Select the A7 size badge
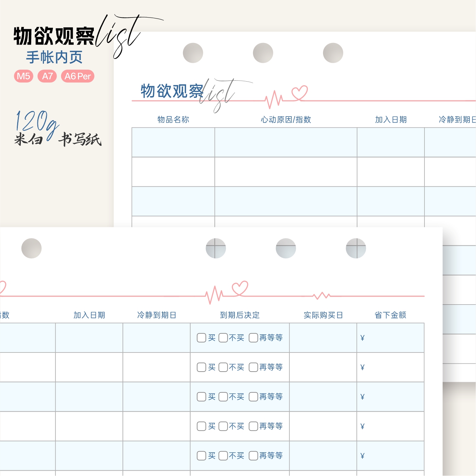 pyautogui.click(x=47, y=76)
